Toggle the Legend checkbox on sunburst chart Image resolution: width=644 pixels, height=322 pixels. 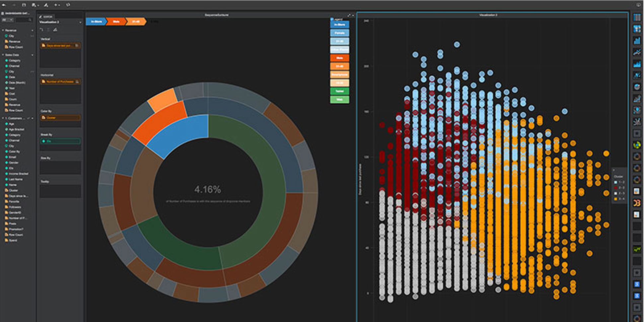click(332, 19)
